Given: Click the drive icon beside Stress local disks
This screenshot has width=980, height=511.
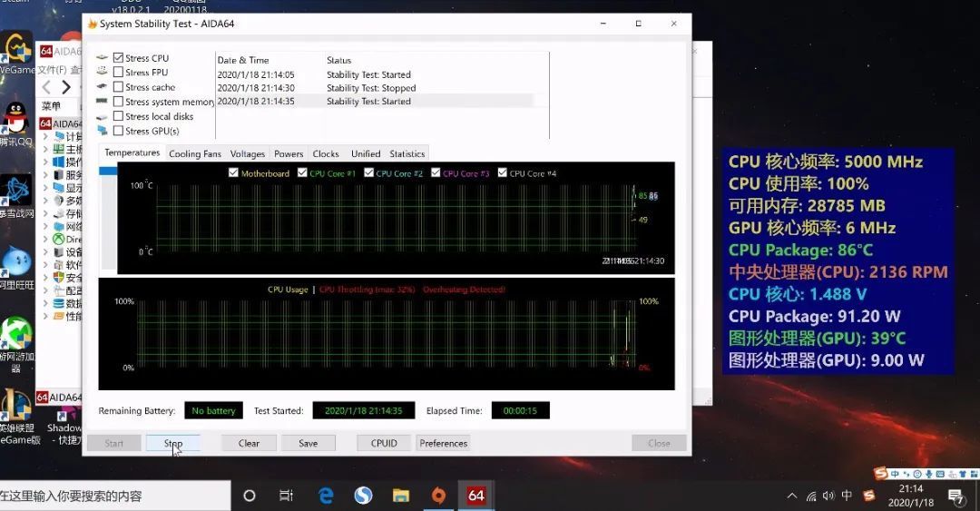Looking at the screenshot, I should [103, 117].
